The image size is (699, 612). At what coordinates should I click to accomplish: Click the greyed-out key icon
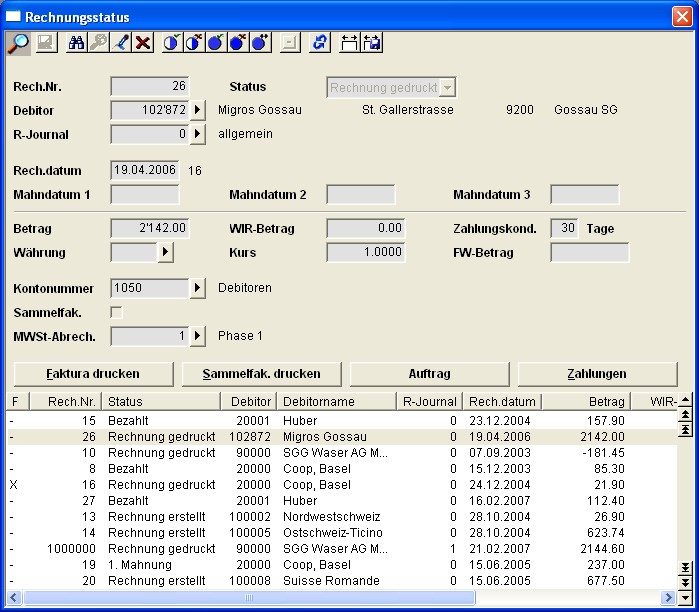[99, 43]
